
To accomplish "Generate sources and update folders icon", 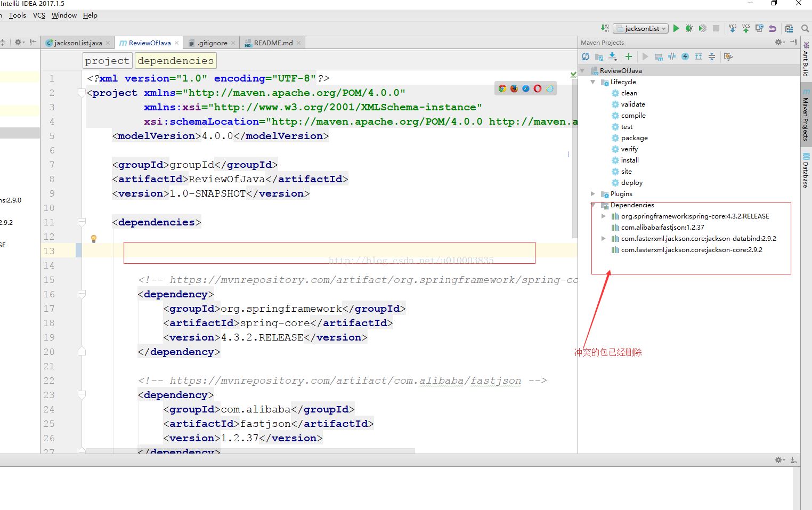I will [x=599, y=56].
